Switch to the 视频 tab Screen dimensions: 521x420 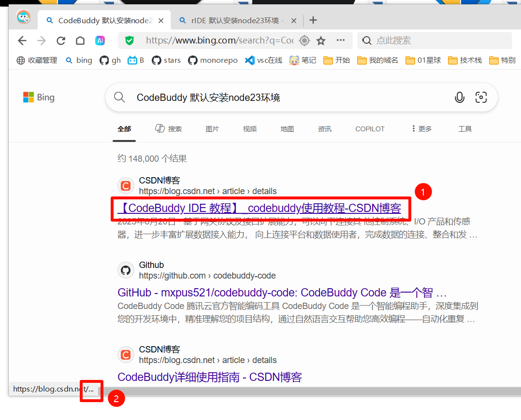pos(250,129)
